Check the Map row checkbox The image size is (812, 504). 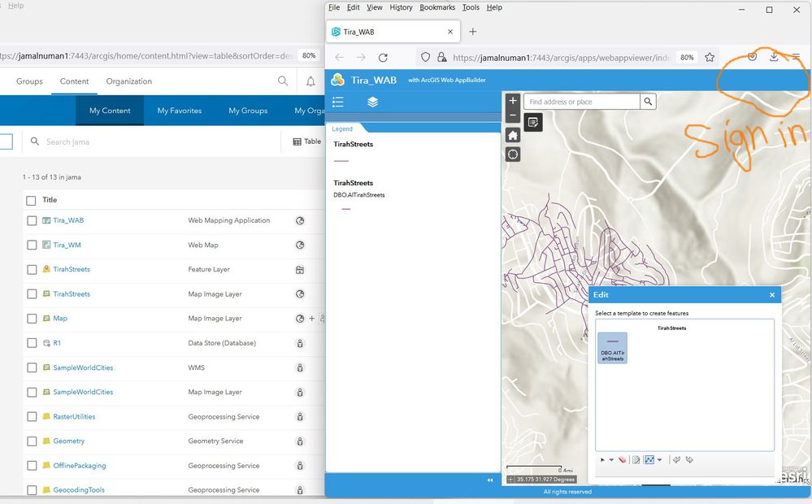[32, 319]
